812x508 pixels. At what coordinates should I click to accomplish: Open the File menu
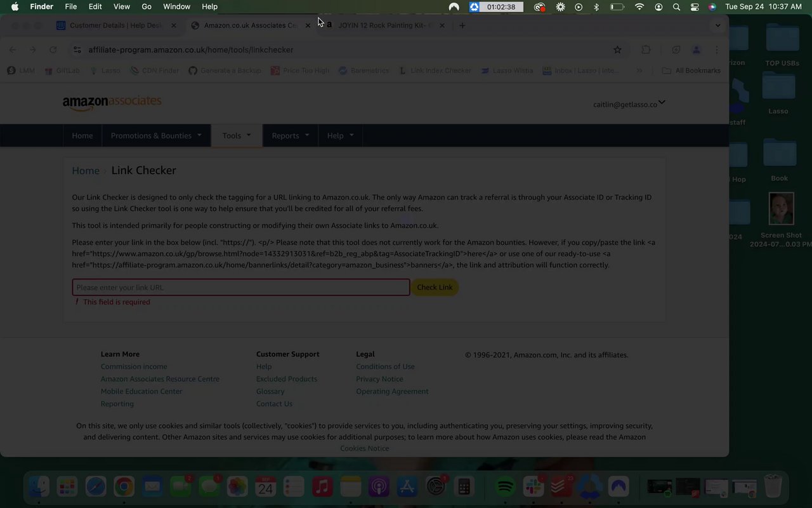click(x=71, y=6)
